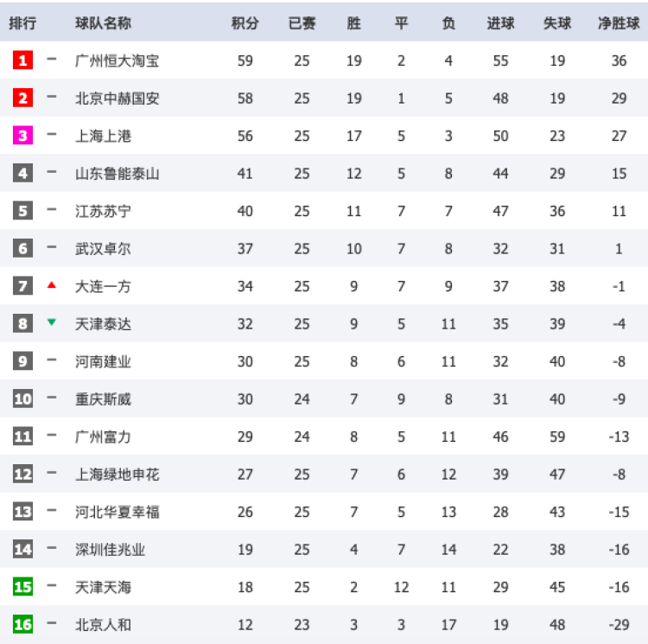This screenshot has height=644, width=648.
Task: Select the 武汉卓尔 team name
Action: (103, 249)
